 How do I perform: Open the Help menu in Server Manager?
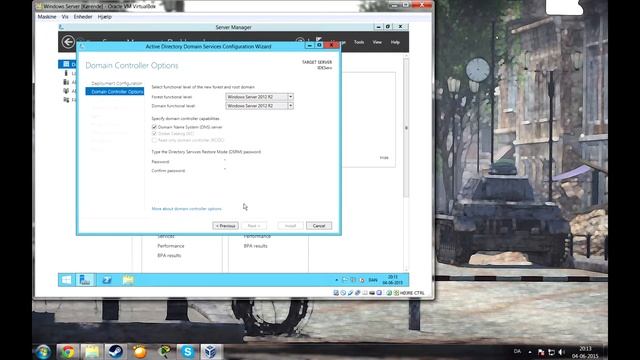pos(395,42)
